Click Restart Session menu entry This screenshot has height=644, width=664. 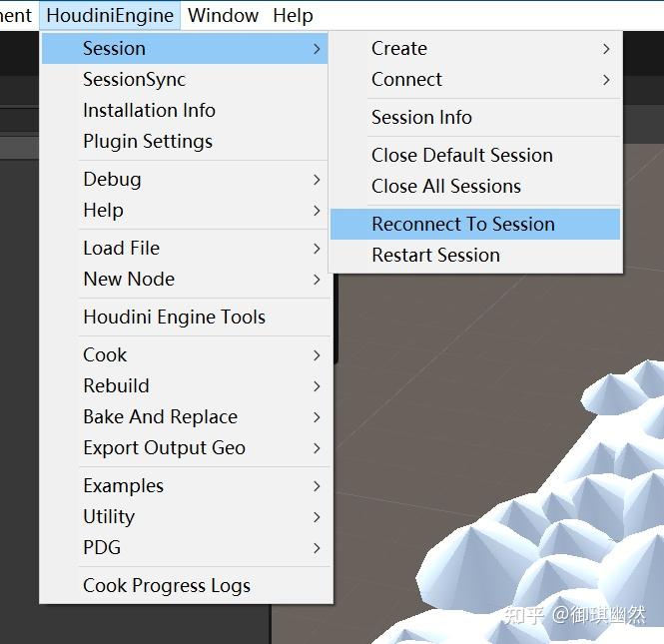click(x=435, y=255)
